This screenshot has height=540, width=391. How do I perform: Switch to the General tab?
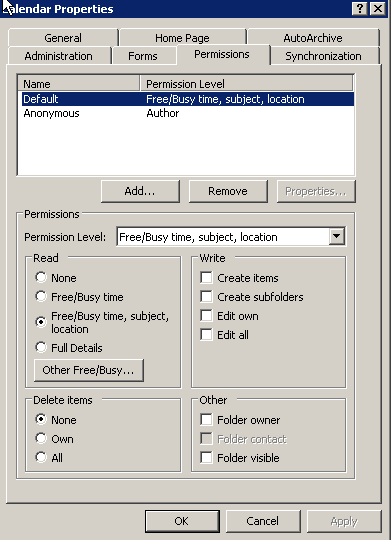coord(63,38)
